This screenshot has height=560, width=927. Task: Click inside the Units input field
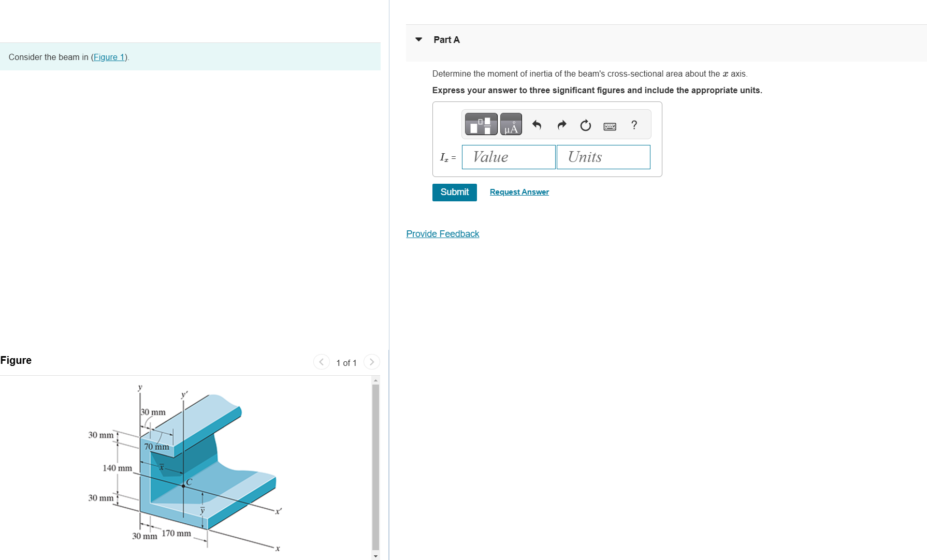tap(603, 157)
